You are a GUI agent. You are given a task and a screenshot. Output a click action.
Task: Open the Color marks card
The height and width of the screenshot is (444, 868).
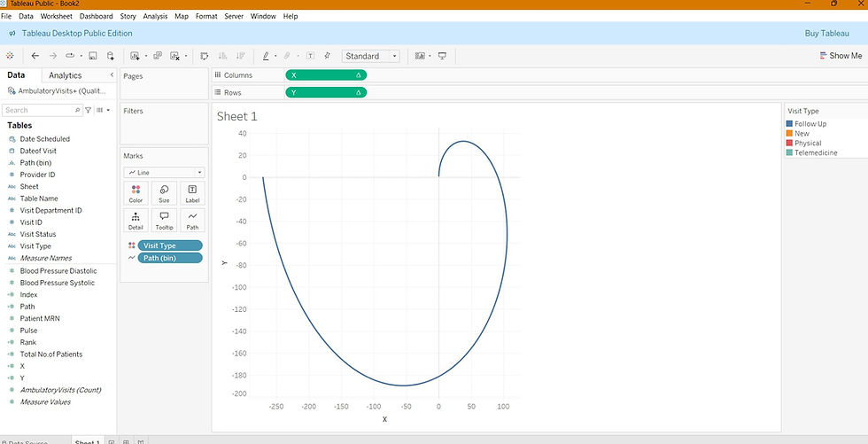(x=136, y=193)
